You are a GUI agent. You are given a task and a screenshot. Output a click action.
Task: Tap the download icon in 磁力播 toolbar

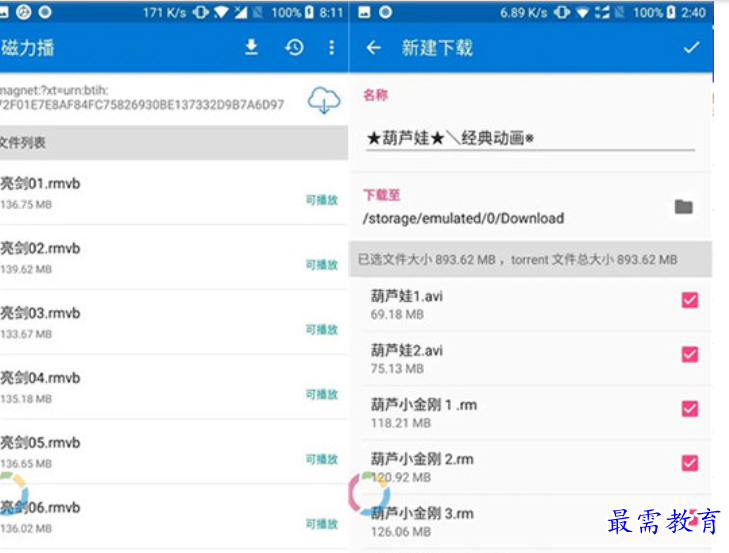coord(251,47)
